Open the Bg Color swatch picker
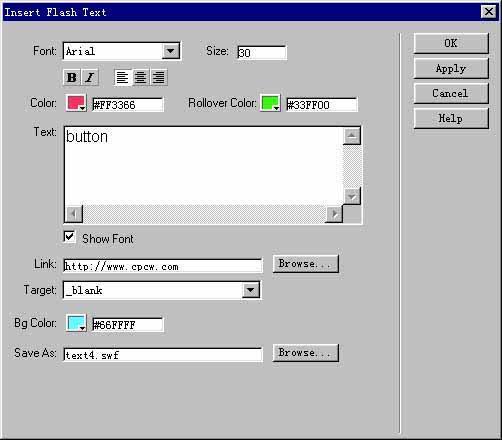The width and height of the screenshot is (502, 440). point(76,323)
